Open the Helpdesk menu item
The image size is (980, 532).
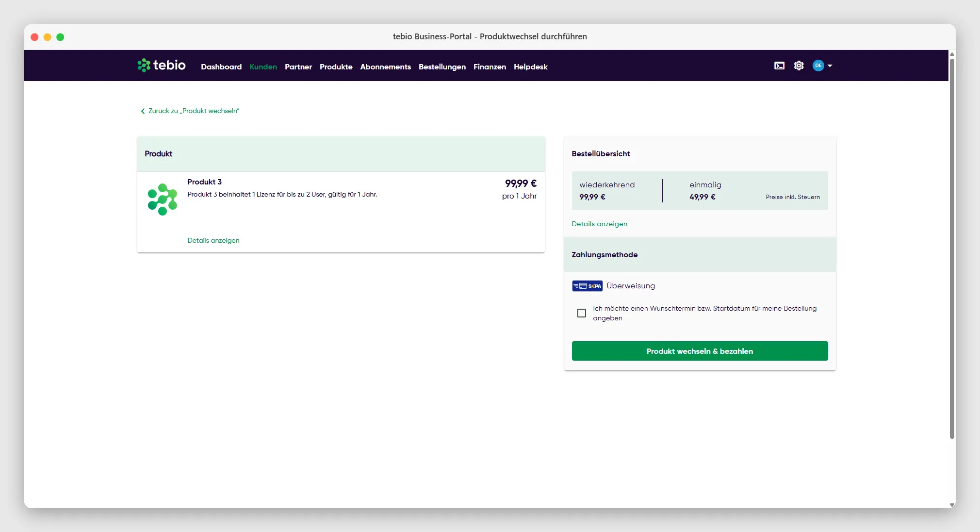pos(530,67)
